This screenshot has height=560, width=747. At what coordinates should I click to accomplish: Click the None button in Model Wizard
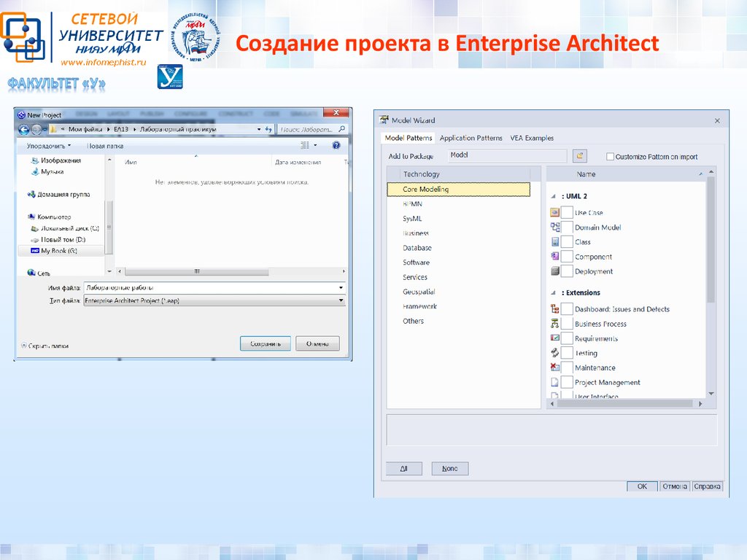(449, 469)
